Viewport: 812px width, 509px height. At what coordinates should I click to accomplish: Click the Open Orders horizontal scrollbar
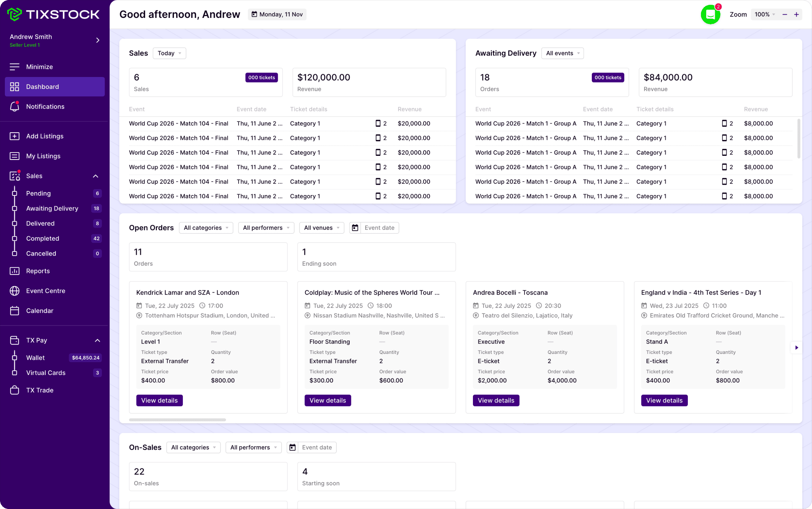178,420
